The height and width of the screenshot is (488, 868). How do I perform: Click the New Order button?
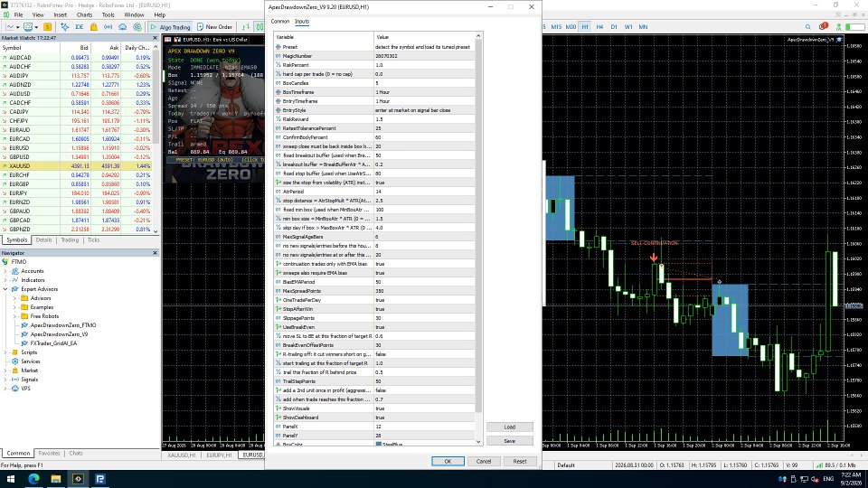[x=215, y=26]
